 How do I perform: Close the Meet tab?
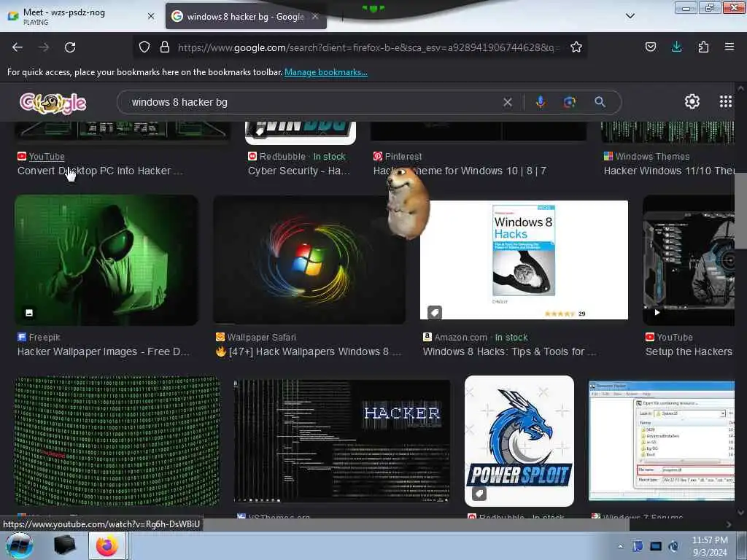click(x=151, y=16)
